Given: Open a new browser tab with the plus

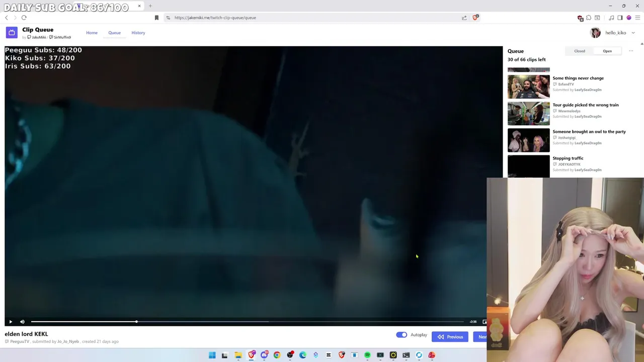Looking at the screenshot, I should (150, 6).
